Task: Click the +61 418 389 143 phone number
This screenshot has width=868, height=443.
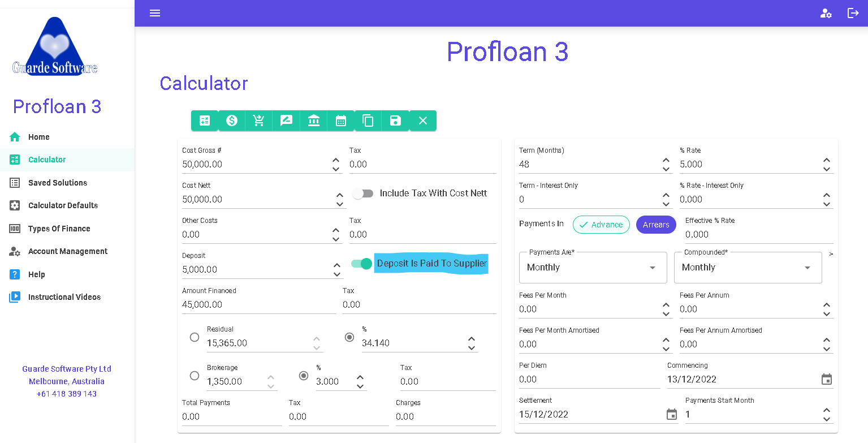Action: (67, 394)
